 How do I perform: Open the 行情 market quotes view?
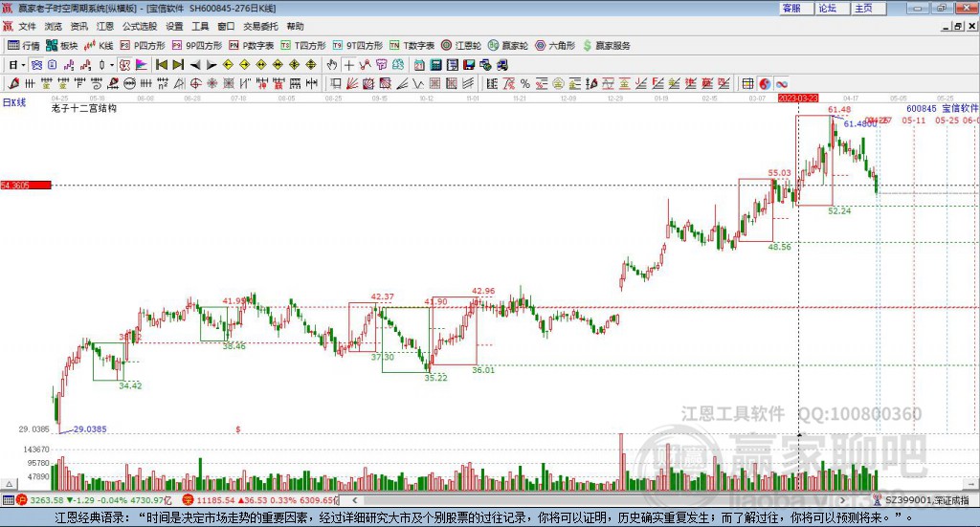click(x=23, y=46)
